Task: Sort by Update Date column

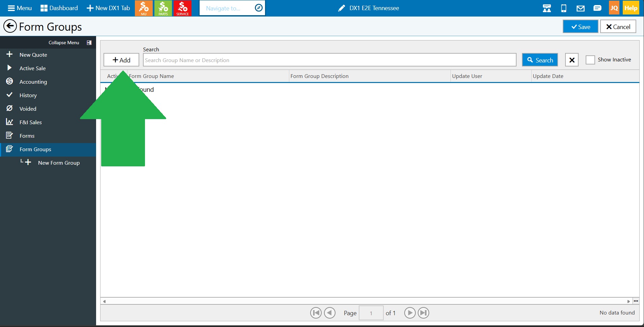Action: [x=548, y=76]
